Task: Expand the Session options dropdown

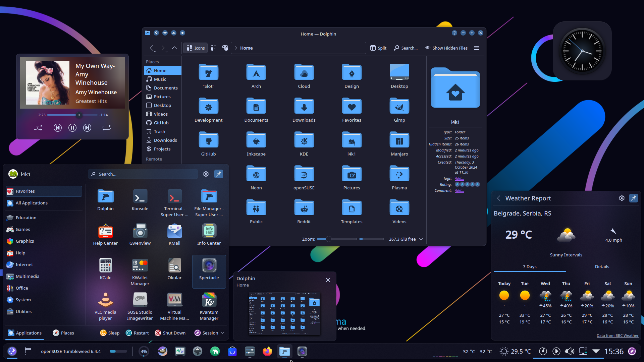Action: (x=222, y=333)
